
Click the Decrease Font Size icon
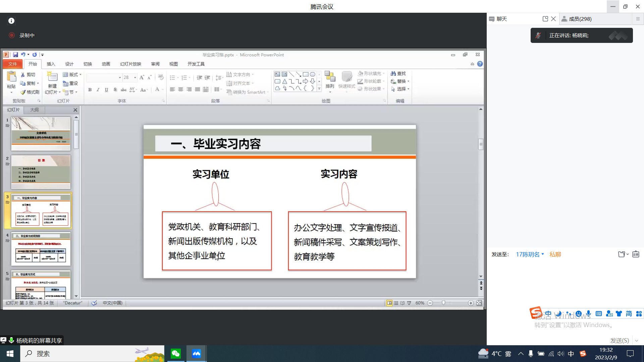pyautogui.click(x=150, y=77)
